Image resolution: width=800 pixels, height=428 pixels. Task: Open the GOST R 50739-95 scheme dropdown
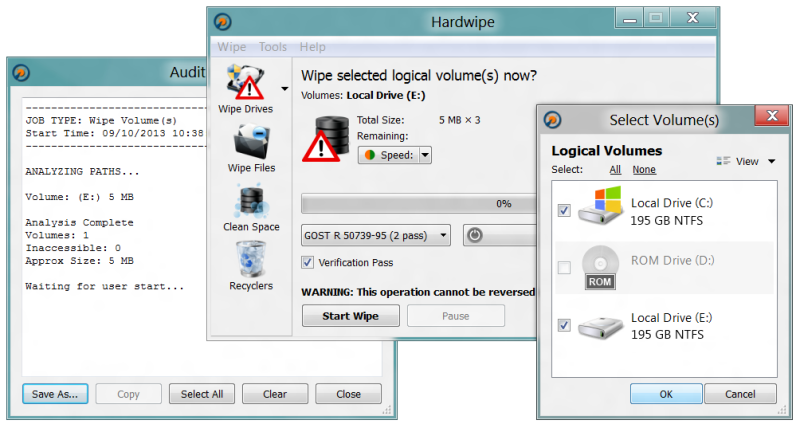(x=376, y=235)
